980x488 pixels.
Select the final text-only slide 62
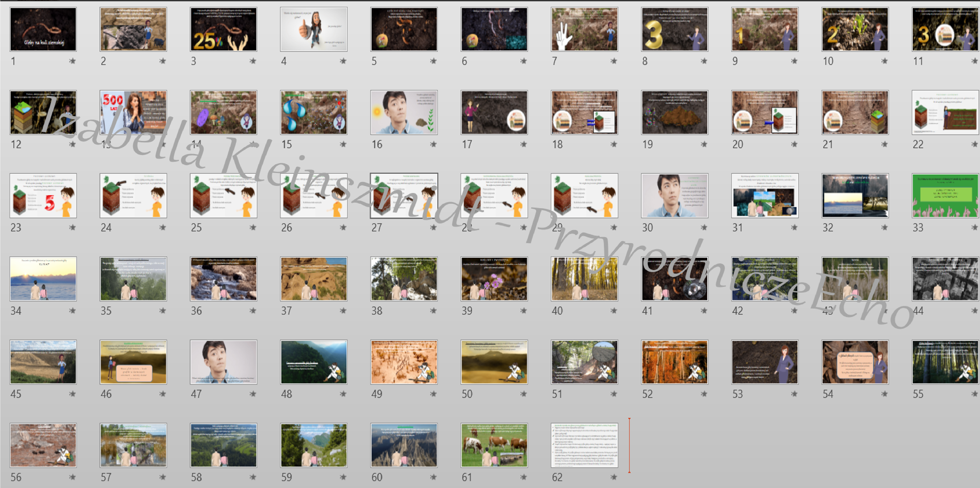pyautogui.click(x=584, y=445)
